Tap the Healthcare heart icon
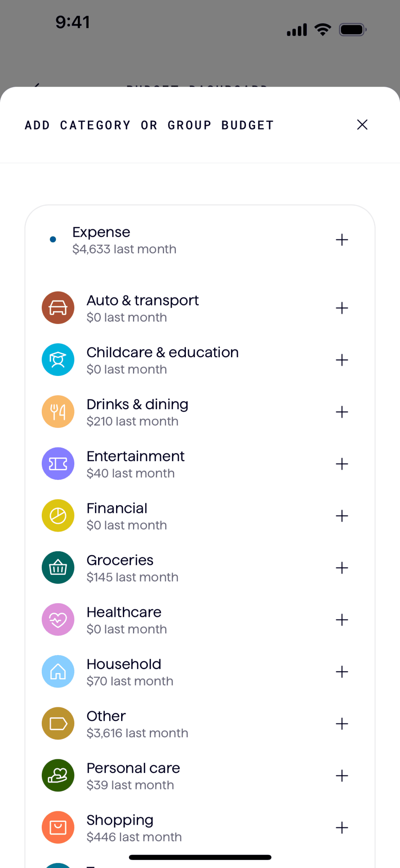 coord(58,619)
